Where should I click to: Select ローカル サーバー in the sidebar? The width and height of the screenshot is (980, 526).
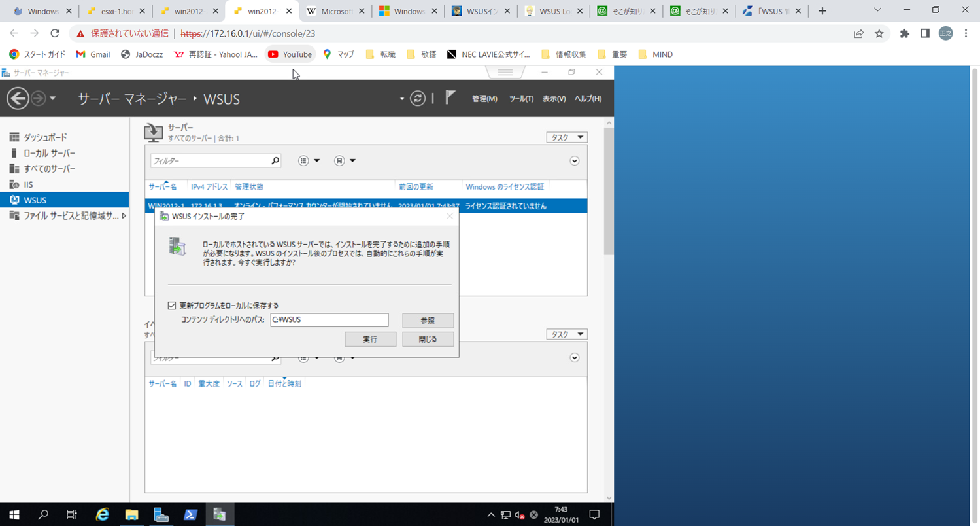(x=50, y=153)
